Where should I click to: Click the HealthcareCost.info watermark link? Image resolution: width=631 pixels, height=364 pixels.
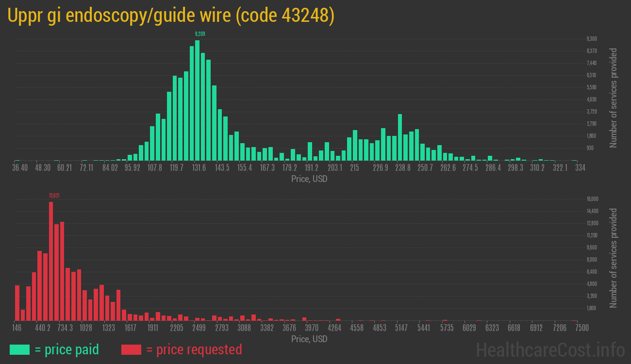click(x=550, y=349)
